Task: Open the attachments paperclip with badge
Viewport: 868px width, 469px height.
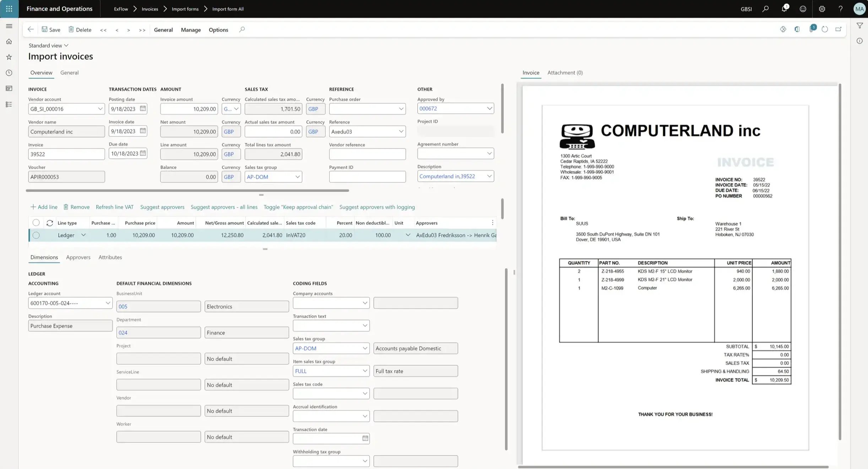Action: [812, 29]
